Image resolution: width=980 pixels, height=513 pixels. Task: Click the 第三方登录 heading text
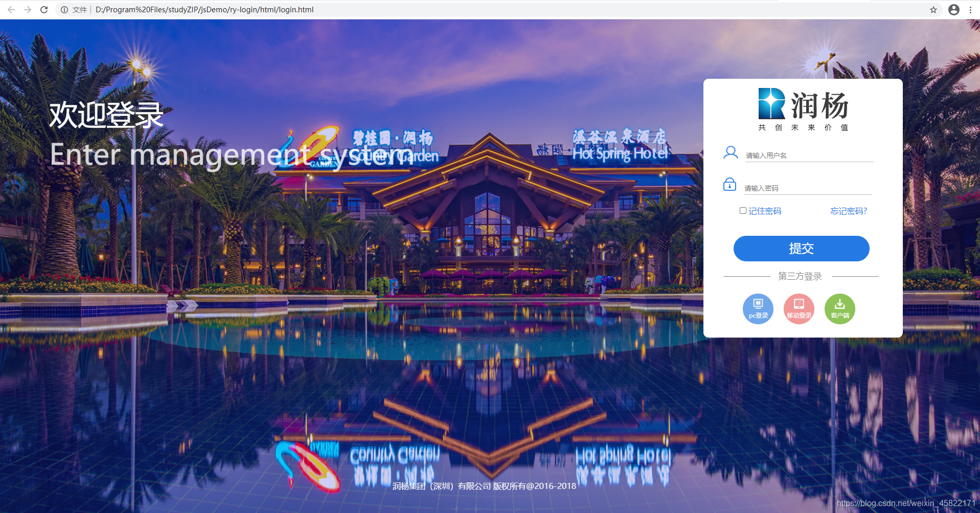pyautogui.click(x=800, y=276)
